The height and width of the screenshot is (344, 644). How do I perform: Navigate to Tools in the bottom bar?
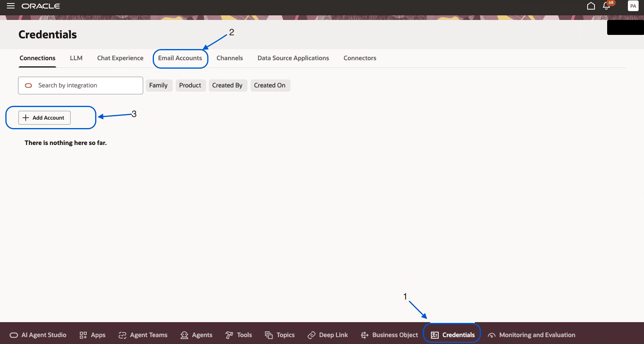(x=244, y=335)
